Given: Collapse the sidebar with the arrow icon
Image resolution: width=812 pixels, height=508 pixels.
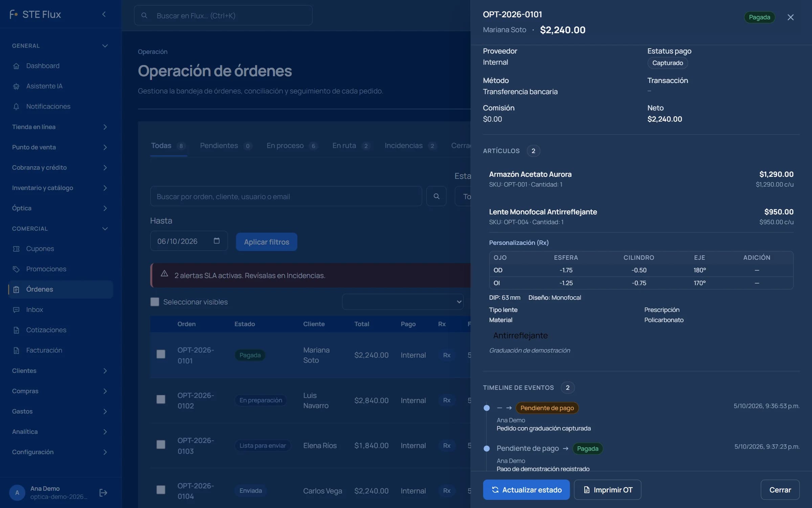Looking at the screenshot, I should point(104,14).
